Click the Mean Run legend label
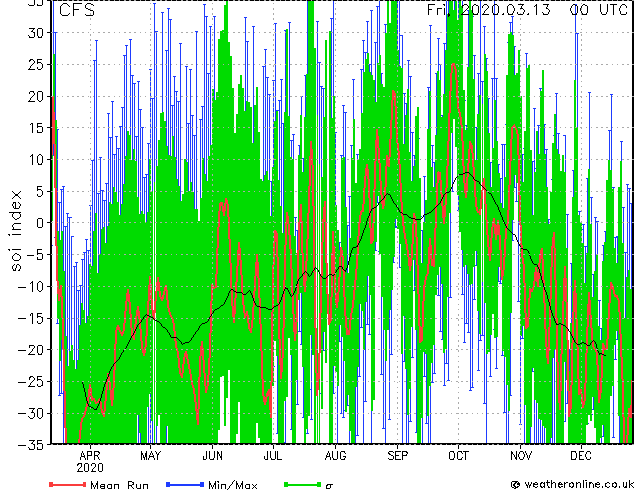This screenshot has width=634, height=490. 119,485
